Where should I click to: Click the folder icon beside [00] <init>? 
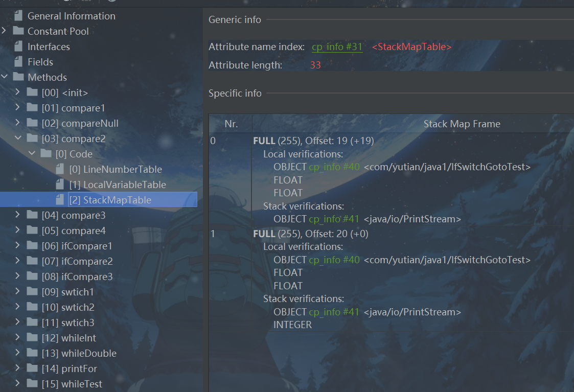coord(32,93)
